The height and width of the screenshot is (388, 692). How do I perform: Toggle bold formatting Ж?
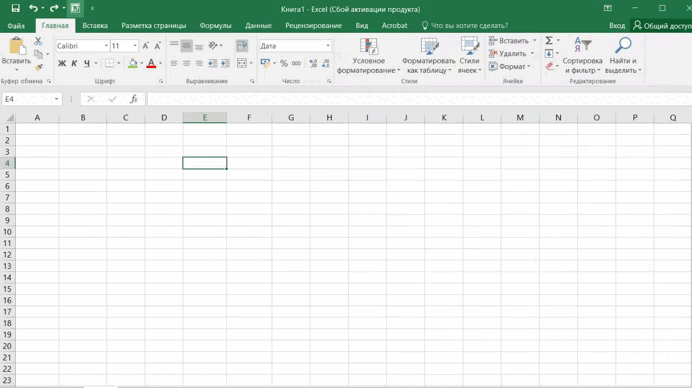[x=62, y=64]
